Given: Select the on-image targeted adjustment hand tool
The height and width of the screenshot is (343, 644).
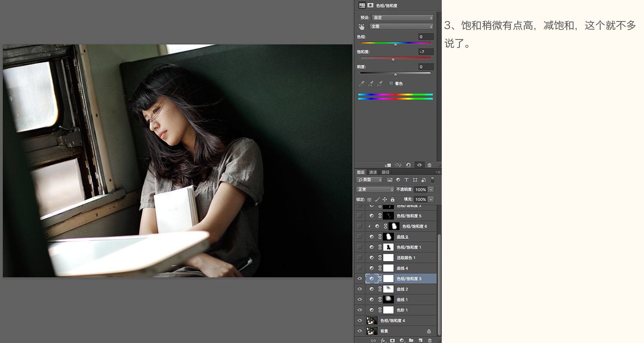Looking at the screenshot, I should click(x=361, y=27).
